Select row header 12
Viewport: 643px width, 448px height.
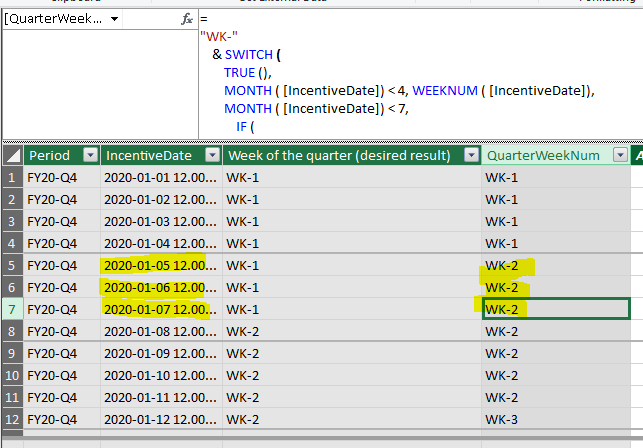(13, 419)
